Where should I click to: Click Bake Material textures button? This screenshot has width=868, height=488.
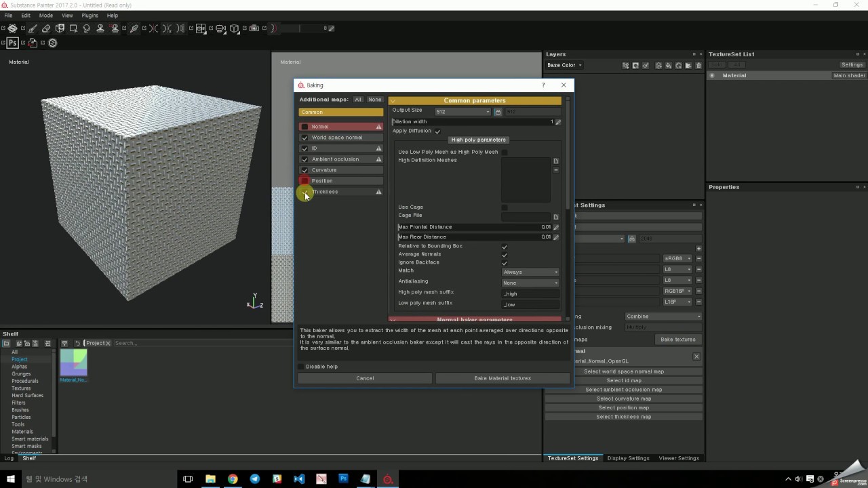tap(502, 378)
